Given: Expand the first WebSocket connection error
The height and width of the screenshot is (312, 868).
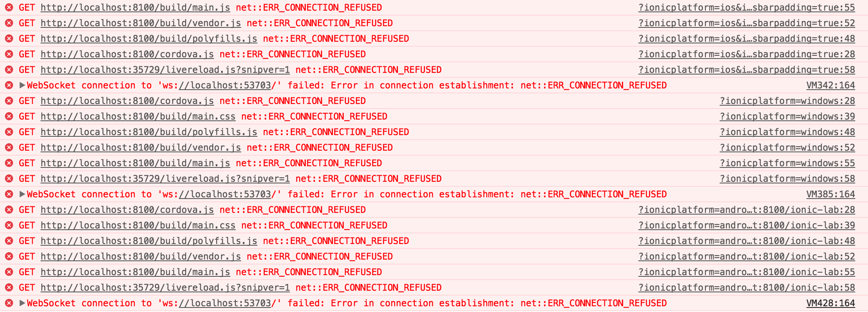Looking at the screenshot, I should coord(23,85).
